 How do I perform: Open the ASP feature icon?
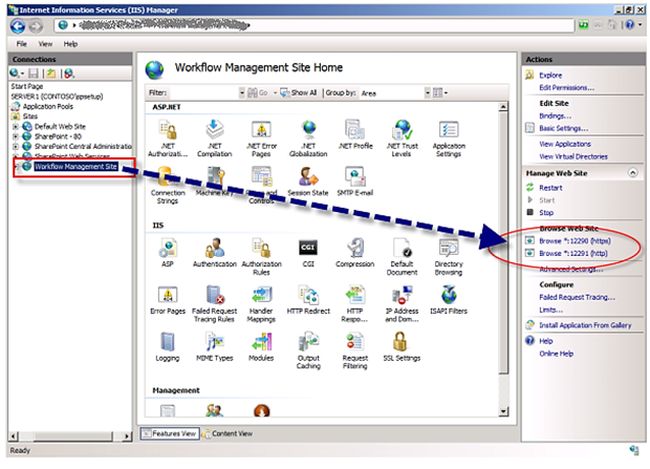pos(167,253)
